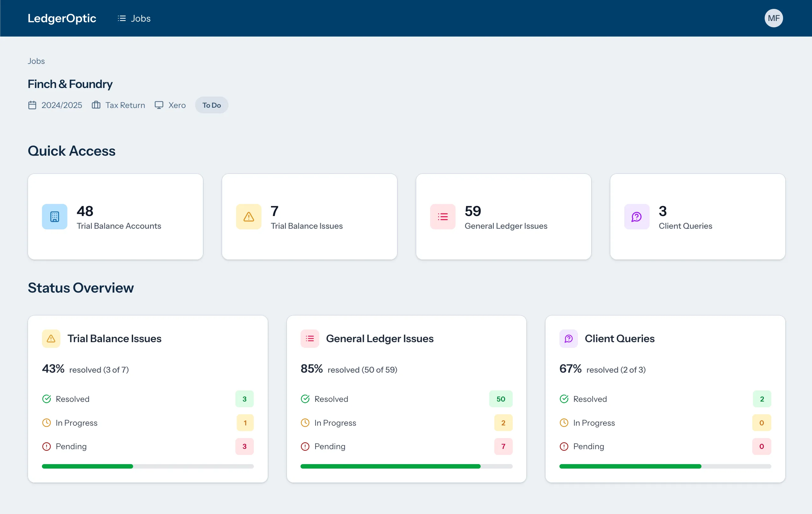Click the Pending count 7 badge

tap(503, 446)
